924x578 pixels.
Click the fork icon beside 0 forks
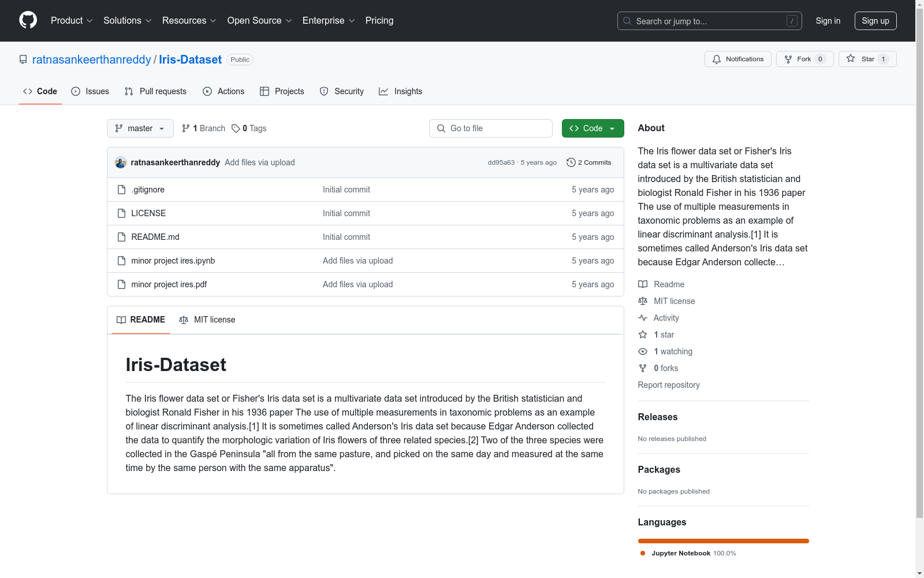(643, 368)
